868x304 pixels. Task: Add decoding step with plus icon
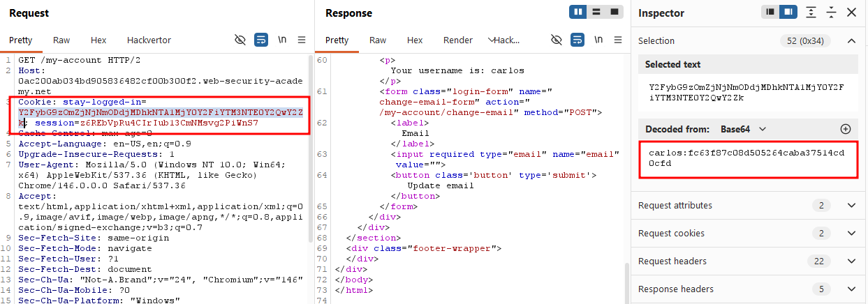point(845,129)
